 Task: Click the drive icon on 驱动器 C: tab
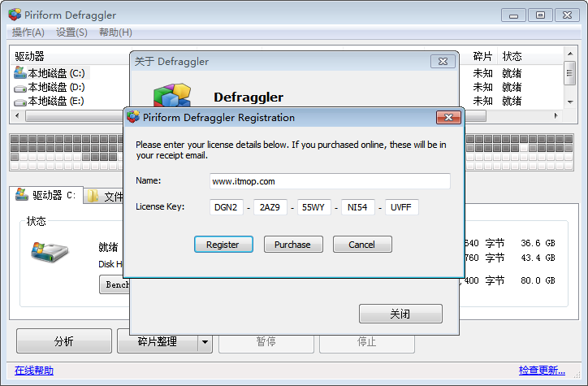(x=22, y=195)
